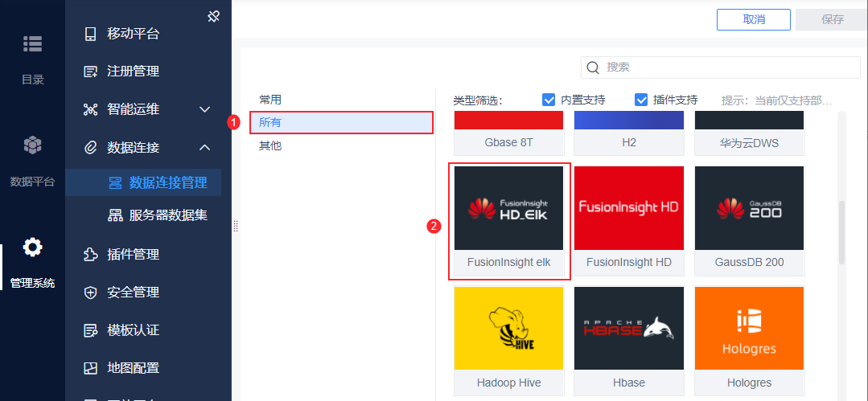The height and width of the screenshot is (401, 868).
Task: Open the 数据平台 cube icon
Action: pyautogui.click(x=32, y=145)
